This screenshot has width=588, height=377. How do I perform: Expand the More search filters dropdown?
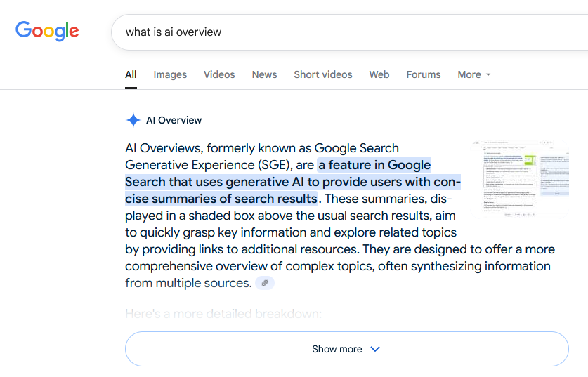click(x=474, y=74)
